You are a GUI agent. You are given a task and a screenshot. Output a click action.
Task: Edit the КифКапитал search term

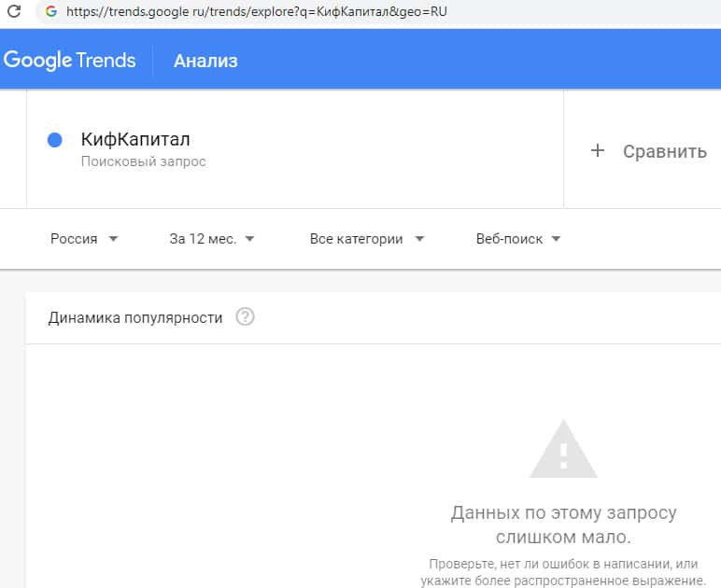135,140
